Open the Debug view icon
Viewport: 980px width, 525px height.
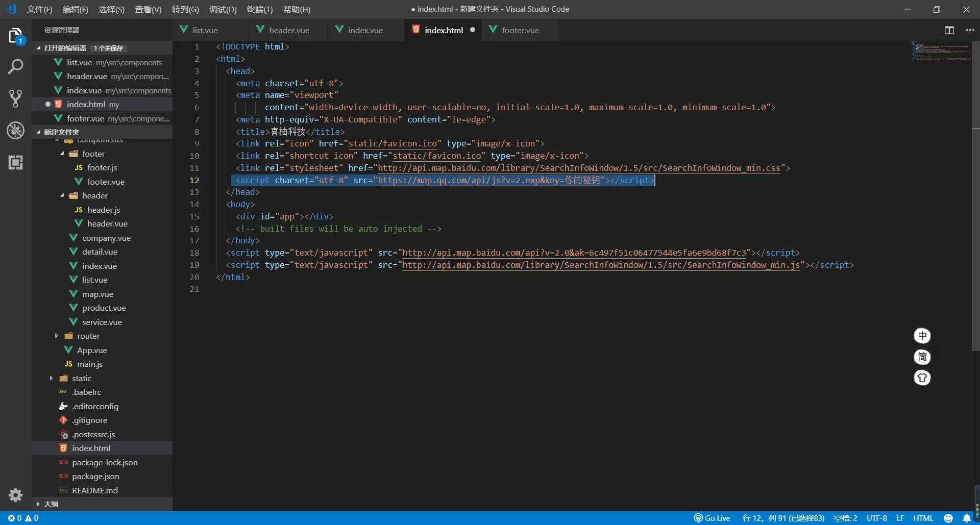pyautogui.click(x=16, y=131)
